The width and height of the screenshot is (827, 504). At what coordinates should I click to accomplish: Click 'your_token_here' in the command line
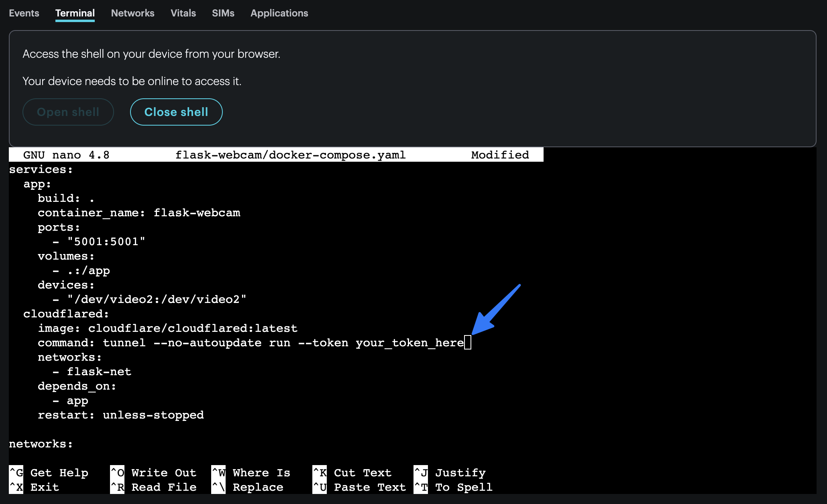click(410, 343)
